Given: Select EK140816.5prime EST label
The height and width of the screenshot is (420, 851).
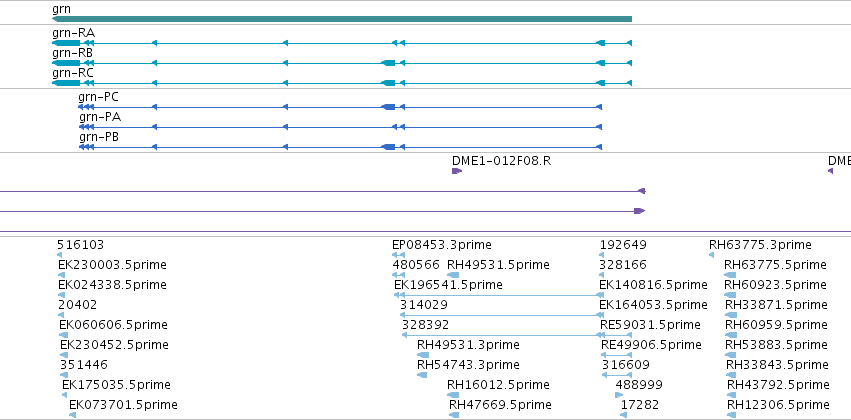Looking at the screenshot, I should (x=653, y=285).
